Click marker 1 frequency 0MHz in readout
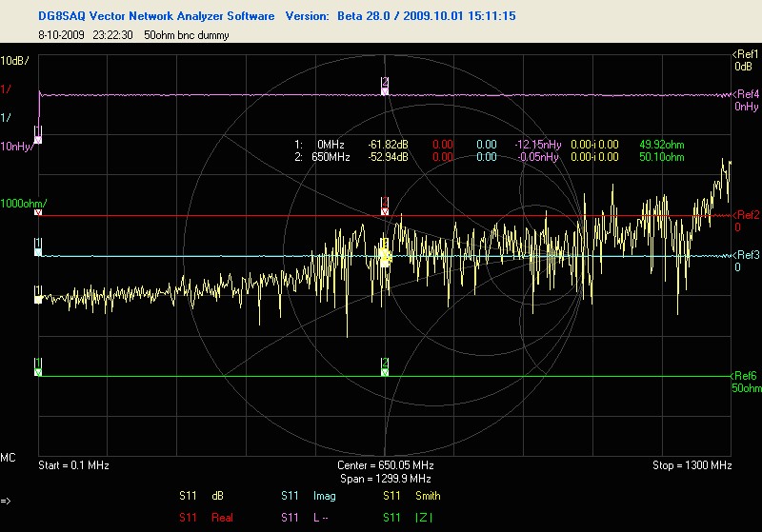762x532 pixels. 331,145
